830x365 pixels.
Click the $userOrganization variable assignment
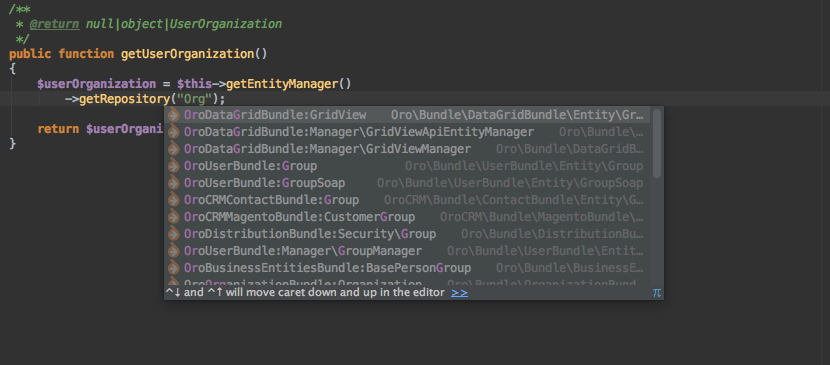(97, 84)
